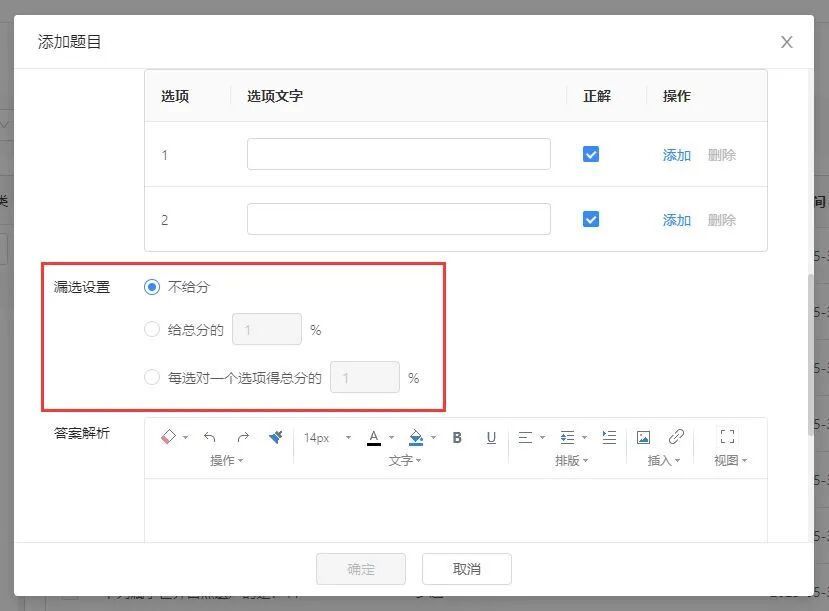Click the 确定 confirm button

tap(360, 568)
